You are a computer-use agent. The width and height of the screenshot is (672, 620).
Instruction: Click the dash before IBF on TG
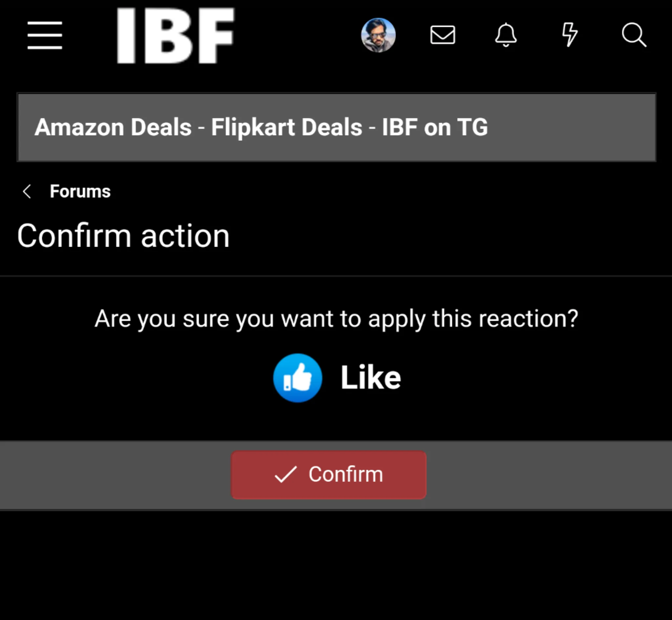(372, 128)
